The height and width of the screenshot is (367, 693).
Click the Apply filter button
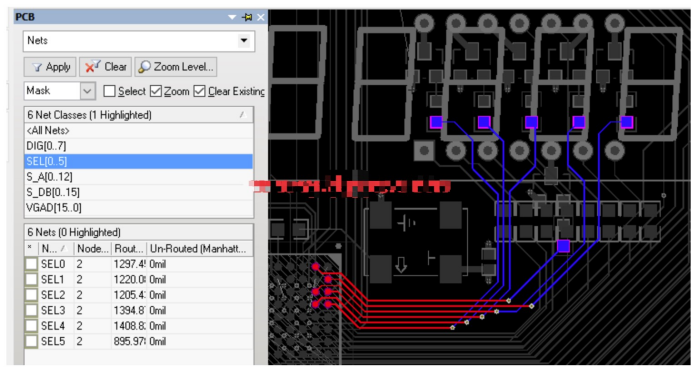50,67
